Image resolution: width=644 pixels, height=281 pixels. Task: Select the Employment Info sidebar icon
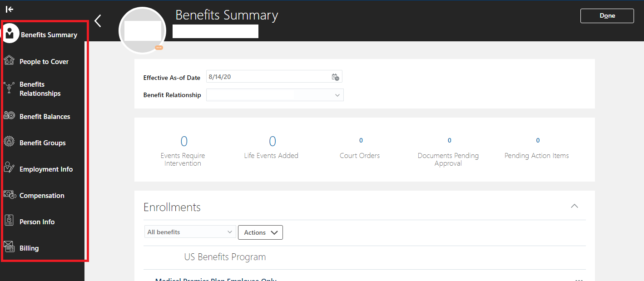[10, 168]
